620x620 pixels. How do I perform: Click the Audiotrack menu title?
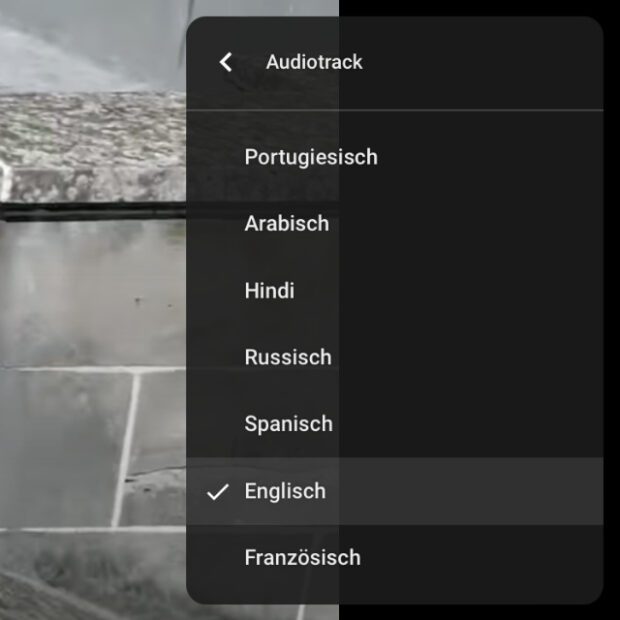(314, 62)
